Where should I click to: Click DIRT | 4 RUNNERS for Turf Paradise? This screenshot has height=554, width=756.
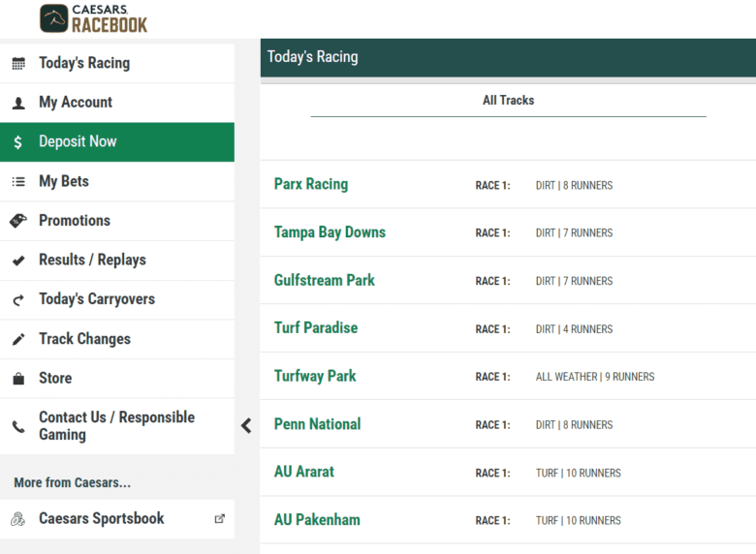(x=574, y=329)
